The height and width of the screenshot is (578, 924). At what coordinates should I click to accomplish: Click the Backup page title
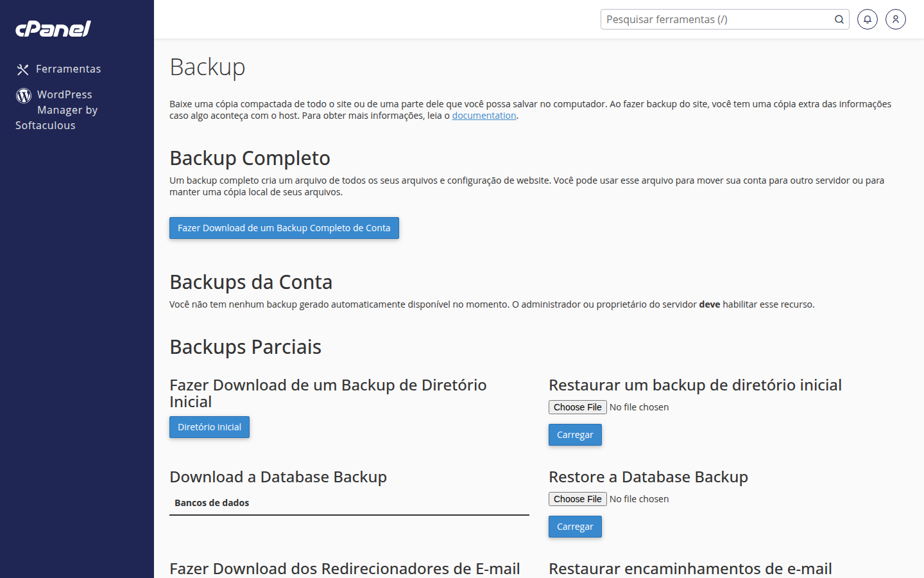coord(207,67)
